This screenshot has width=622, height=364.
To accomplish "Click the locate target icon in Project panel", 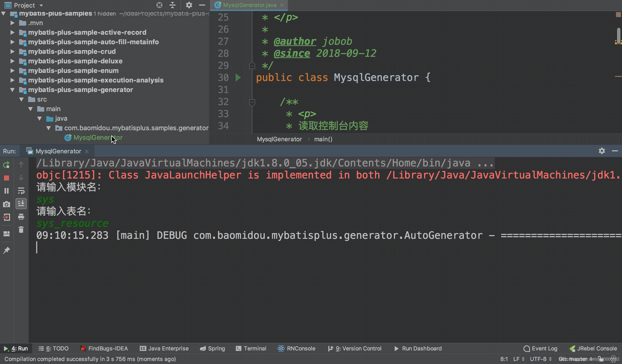I will click(x=159, y=5).
